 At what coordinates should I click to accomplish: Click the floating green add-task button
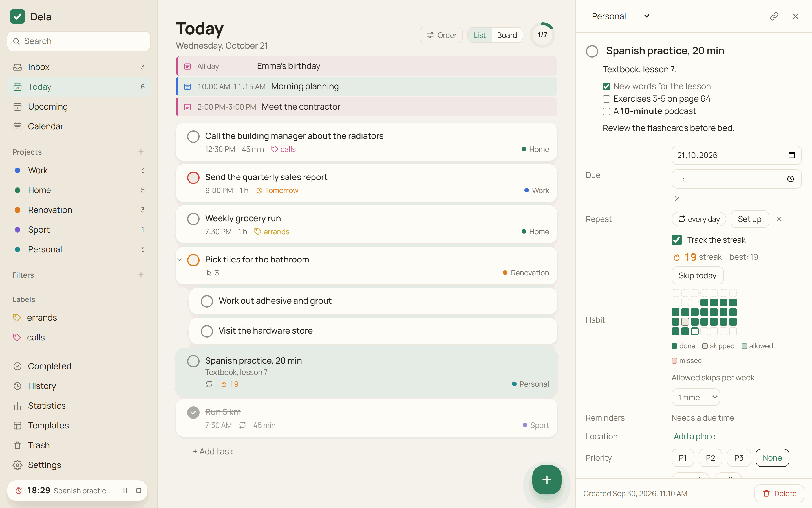[x=547, y=479]
